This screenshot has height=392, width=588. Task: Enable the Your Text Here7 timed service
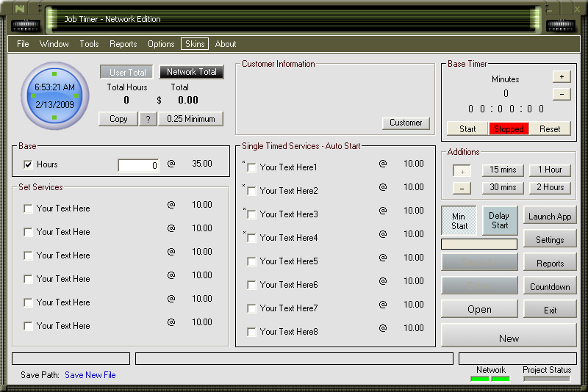coord(251,308)
